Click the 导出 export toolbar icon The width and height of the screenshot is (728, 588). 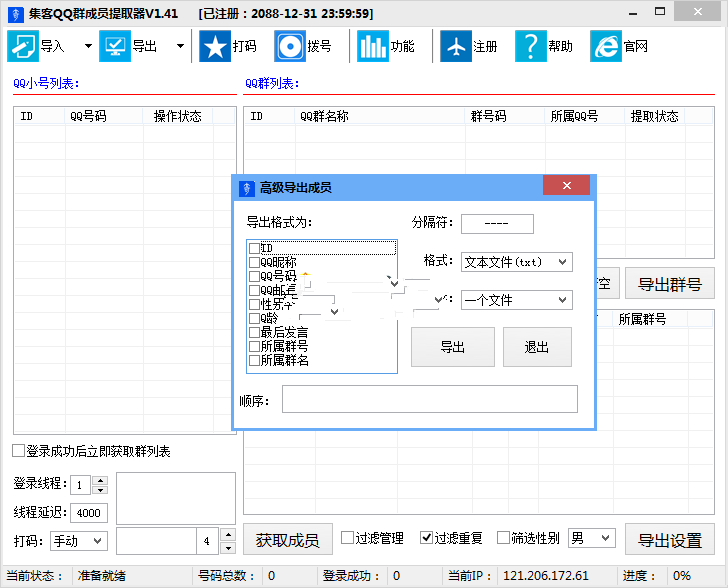pos(115,46)
